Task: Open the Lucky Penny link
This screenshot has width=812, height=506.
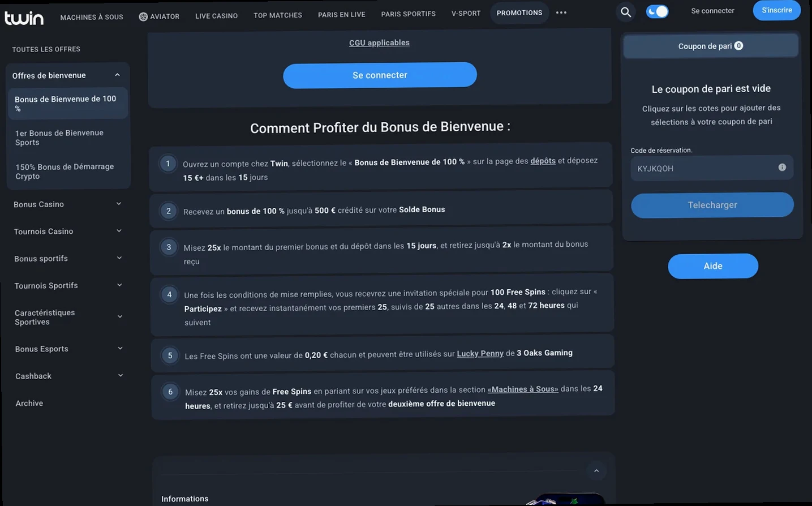Action: click(480, 353)
